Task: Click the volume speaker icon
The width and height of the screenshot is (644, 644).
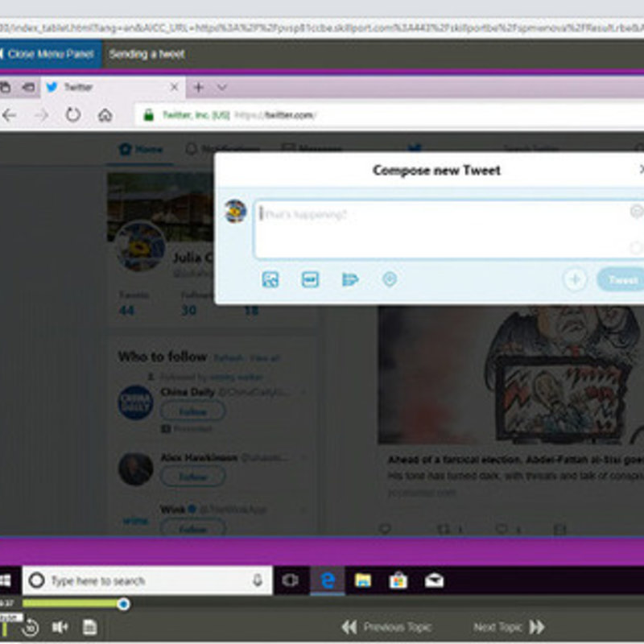Action: 60,627
